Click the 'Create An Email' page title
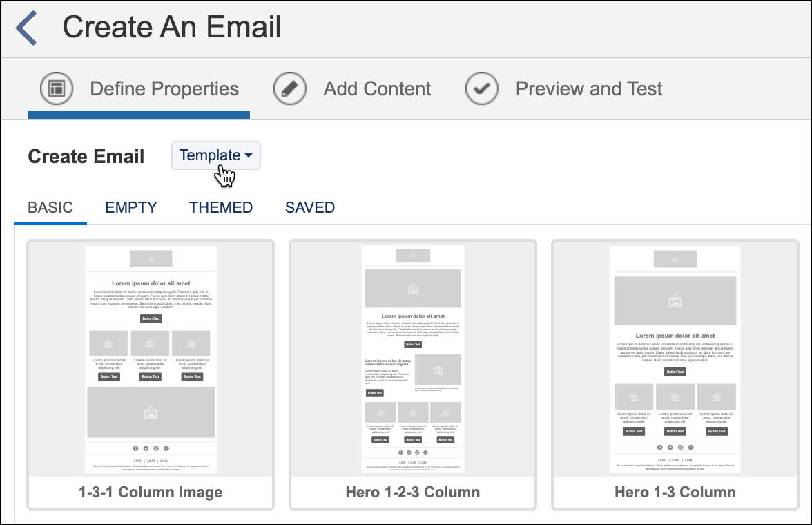Image resolution: width=812 pixels, height=525 pixels. click(171, 27)
